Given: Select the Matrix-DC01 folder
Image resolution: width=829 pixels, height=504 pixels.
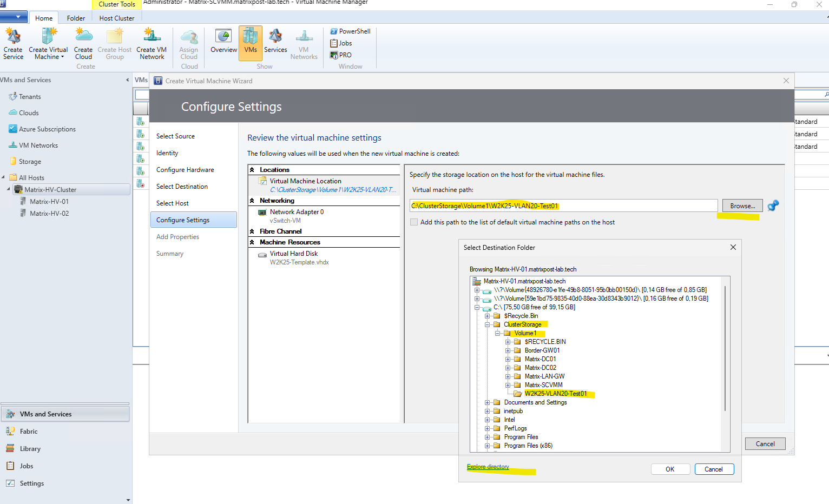Looking at the screenshot, I should point(540,359).
